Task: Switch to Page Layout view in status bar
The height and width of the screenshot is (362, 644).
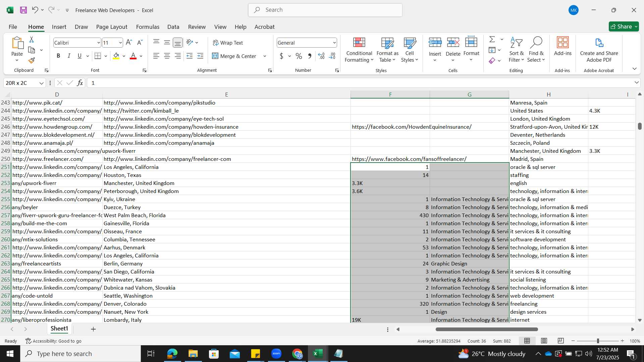Action: 544,341
